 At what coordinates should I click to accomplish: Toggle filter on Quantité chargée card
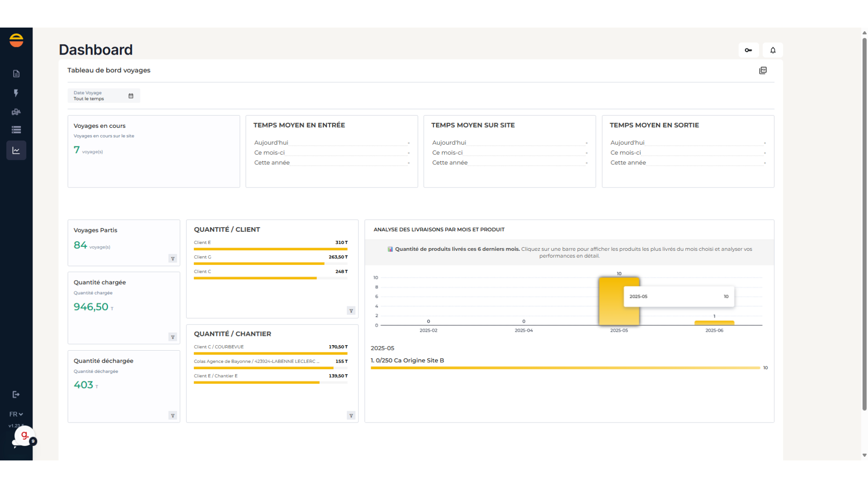coord(173,337)
